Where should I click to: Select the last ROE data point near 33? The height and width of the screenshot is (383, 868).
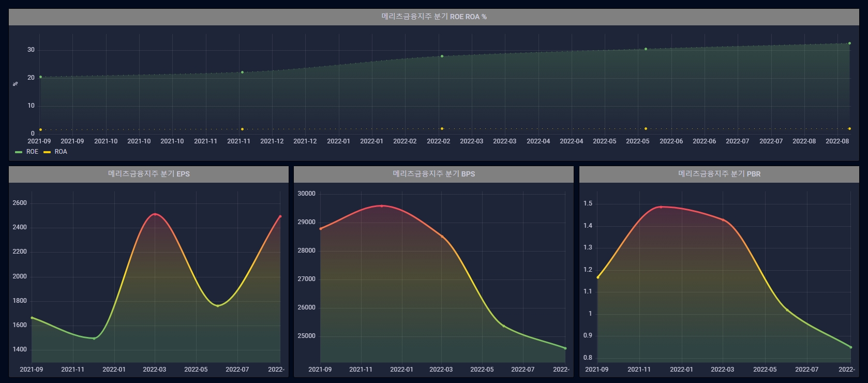click(849, 43)
